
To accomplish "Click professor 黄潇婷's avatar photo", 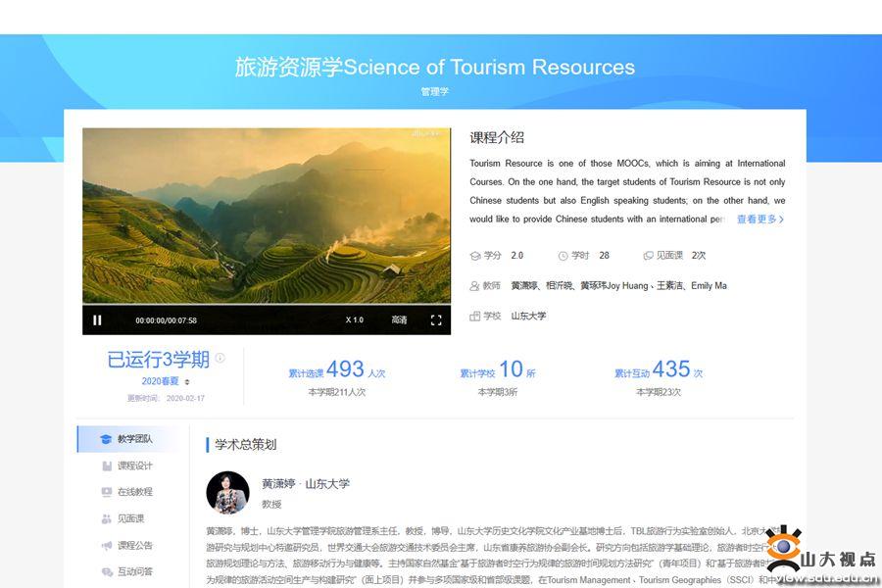I will tap(227, 493).
